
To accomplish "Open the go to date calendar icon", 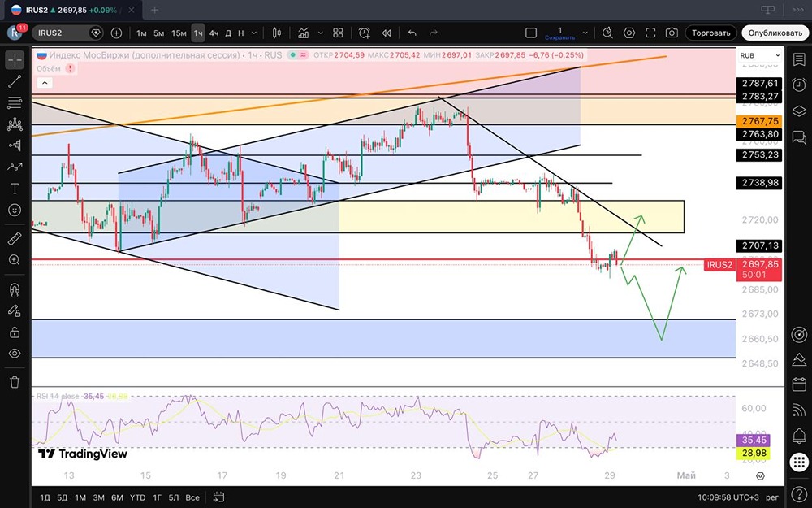I will click(218, 497).
